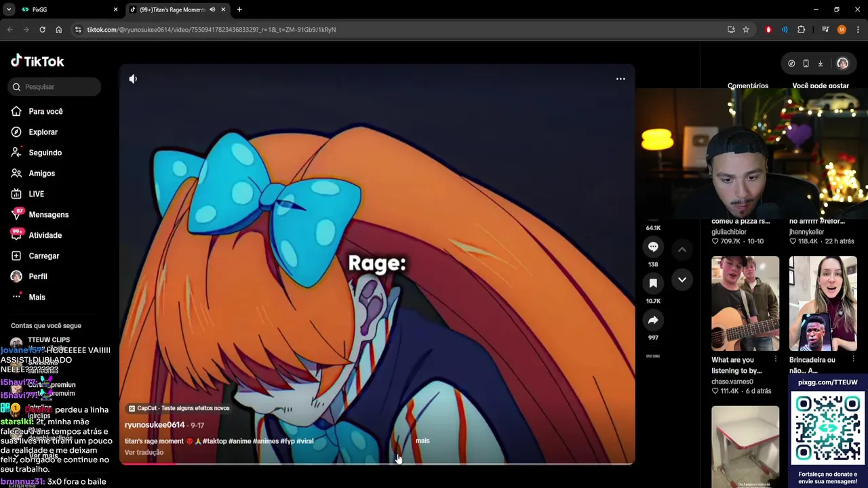Open the media control icon in the toolbar

point(825,30)
